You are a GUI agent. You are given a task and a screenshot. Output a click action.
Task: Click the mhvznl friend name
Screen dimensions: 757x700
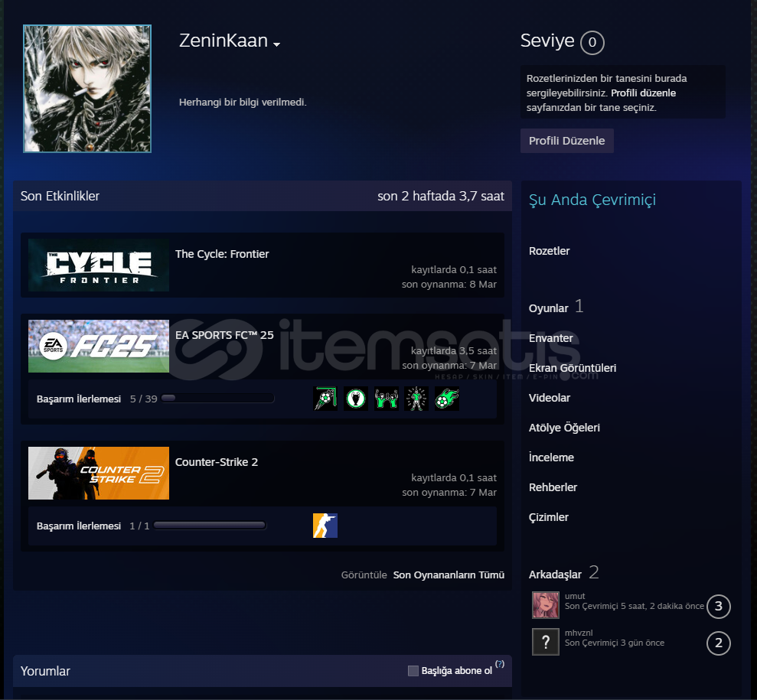[x=579, y=633]
